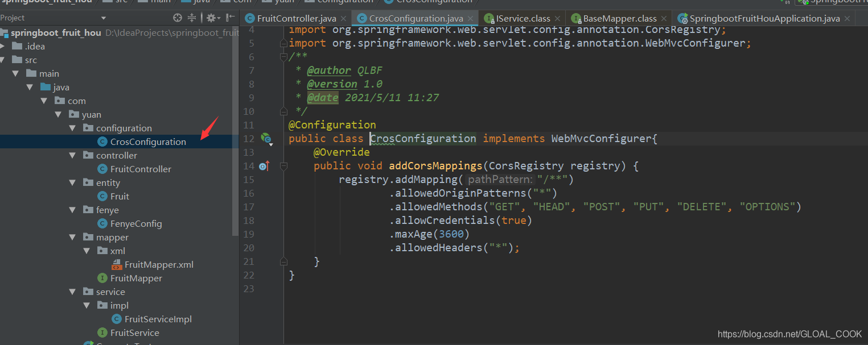This screenshot has height=345, width=868.
Task: Collapse the controller package arrow
Action: click(72, 155)
